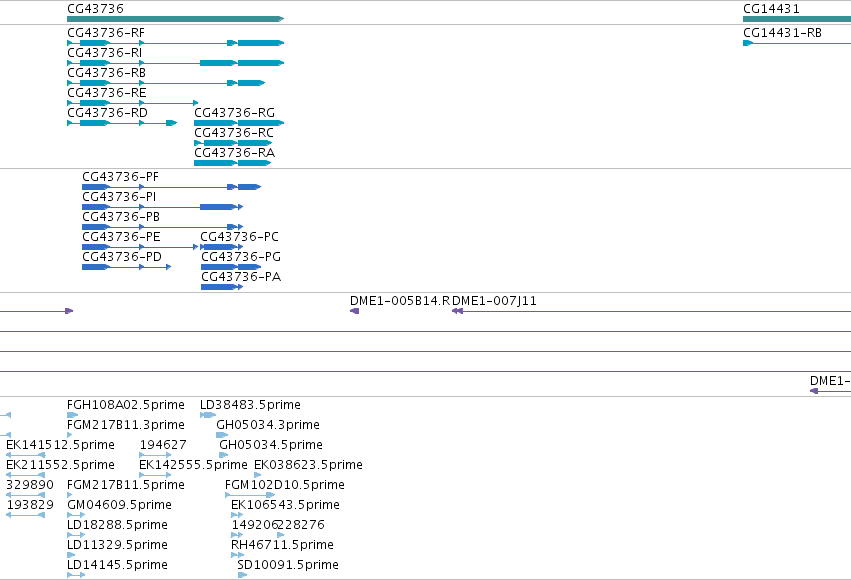Screen dimensions: 851x580
Task: Select EST GH05034.5prime
Action: pos(224,456)
